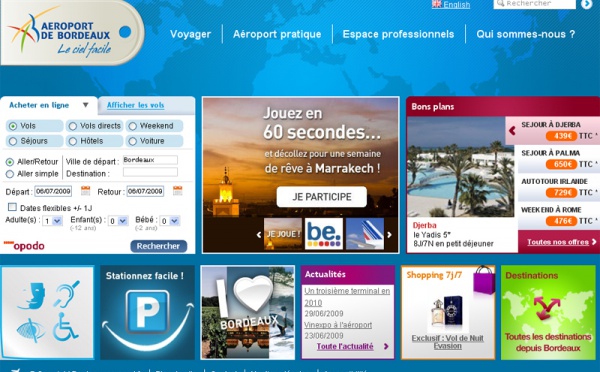600x372 pixels.
Task: Click the Rechercher search box
Action: click(x=535, y=4)
